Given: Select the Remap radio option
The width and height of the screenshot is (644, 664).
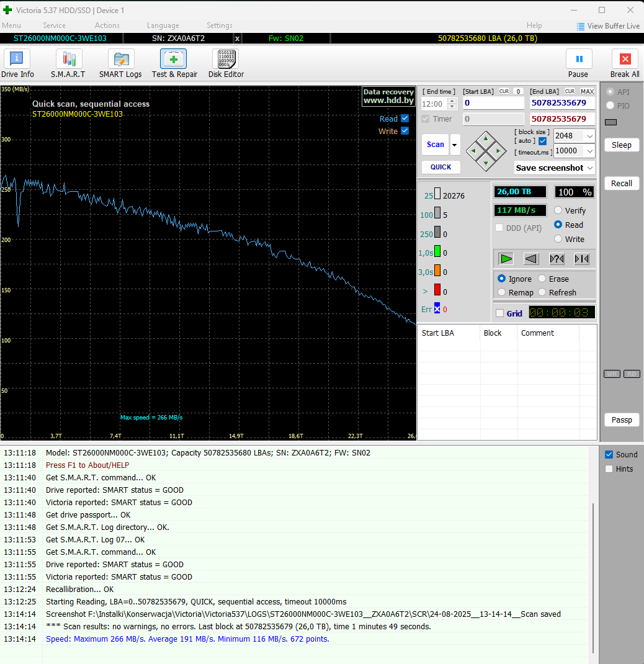Looking at the screenshot, I should tap(502, 292).
